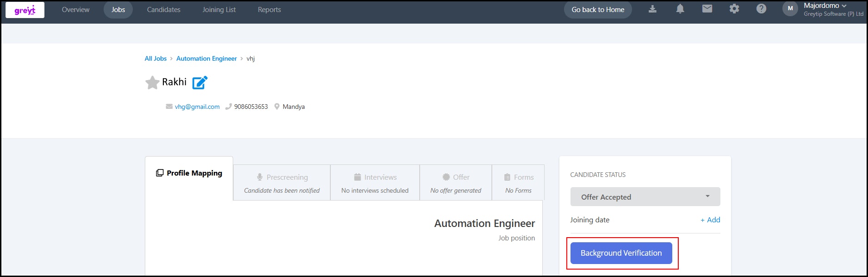Switch to the Interviews tab
Screen dimensions: 868x277
coord(375,183)
